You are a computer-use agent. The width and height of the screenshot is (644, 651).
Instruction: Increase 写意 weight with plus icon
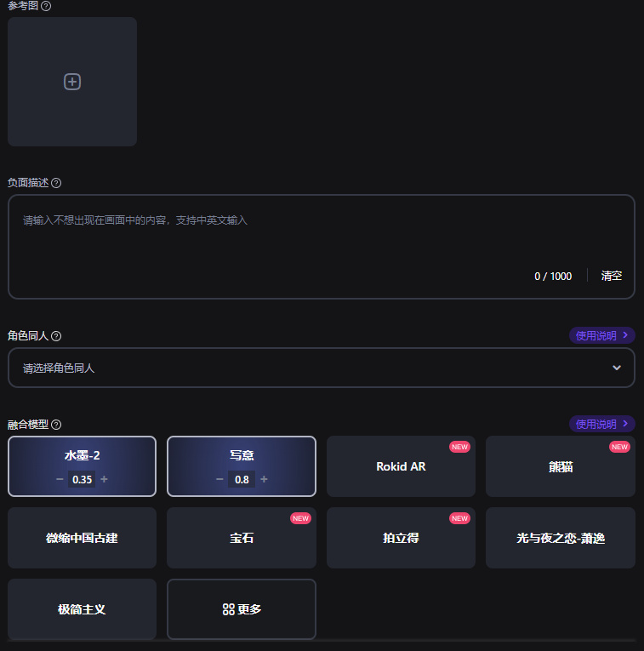265,479
